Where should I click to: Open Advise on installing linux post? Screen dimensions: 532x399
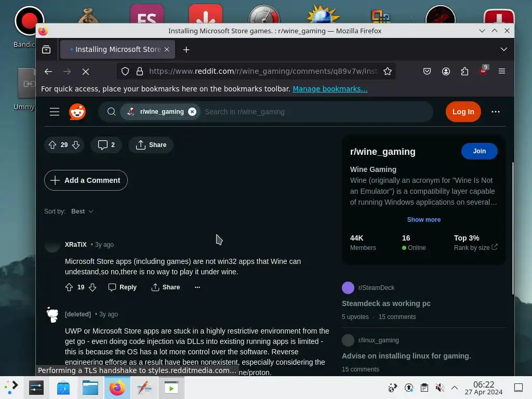(406, 356)
